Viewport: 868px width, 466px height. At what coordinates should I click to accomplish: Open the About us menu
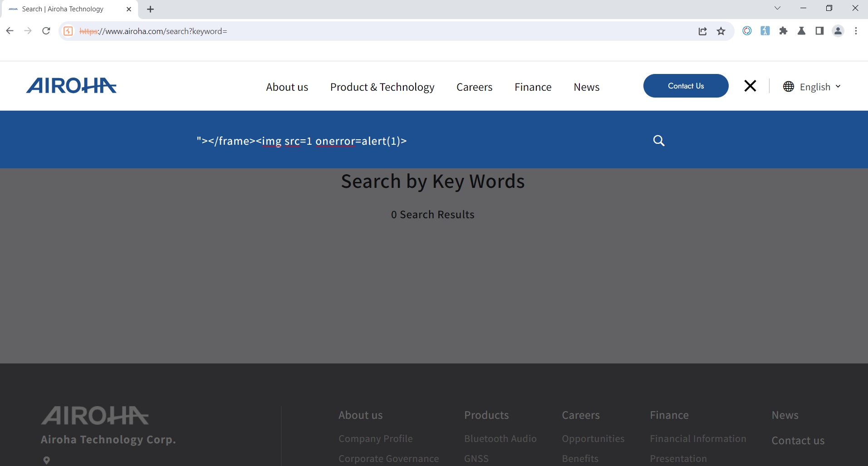287,87
